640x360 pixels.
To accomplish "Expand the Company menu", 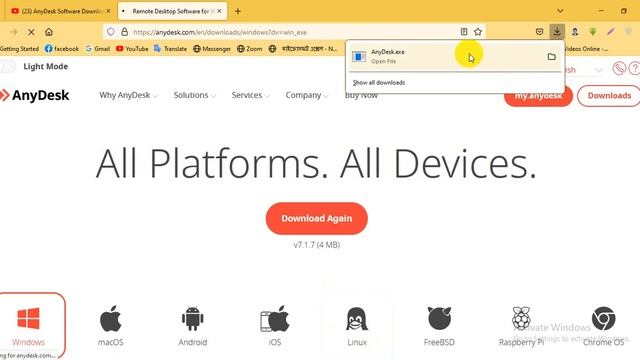I will point(307,95).
